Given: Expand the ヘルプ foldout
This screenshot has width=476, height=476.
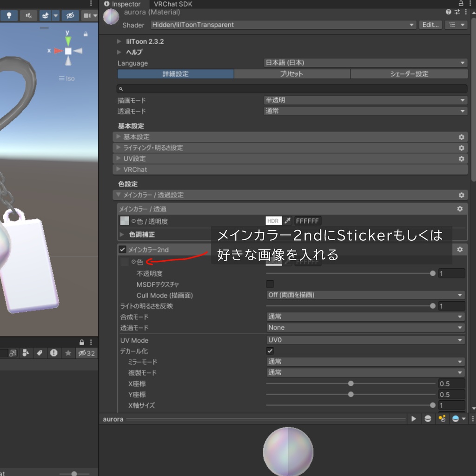Looking at the screenshot, I should point(119,52).
